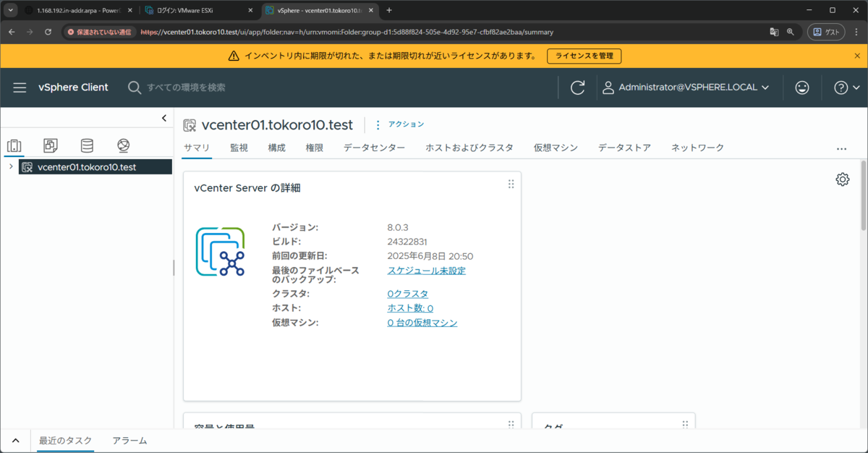Switch to the ネットワーク tab
The image size is (868, 453).
tap(697, 148)
